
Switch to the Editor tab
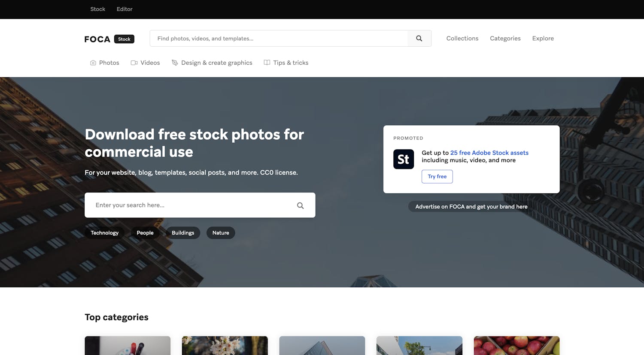pos(125,9)
